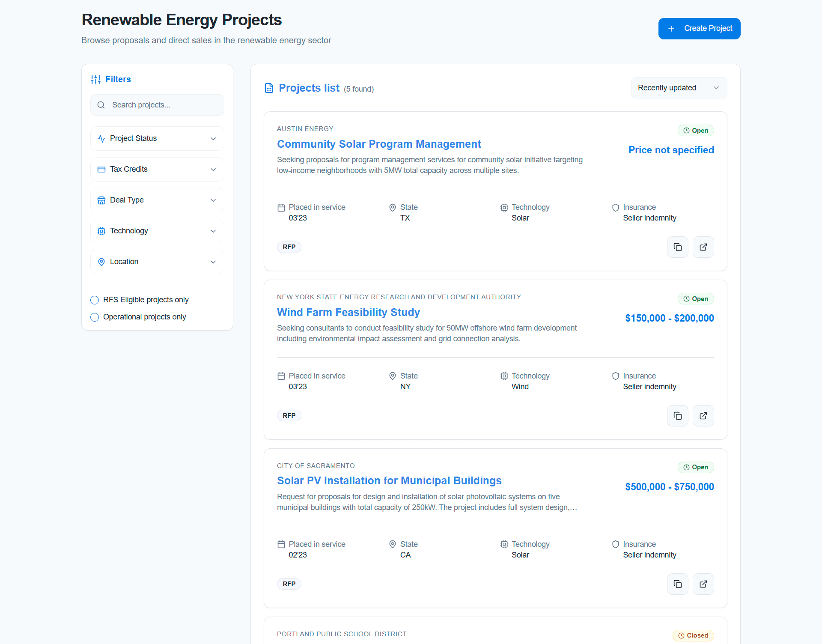Open Community Solar project in new window
822x644 pixels.
point(703,247)
